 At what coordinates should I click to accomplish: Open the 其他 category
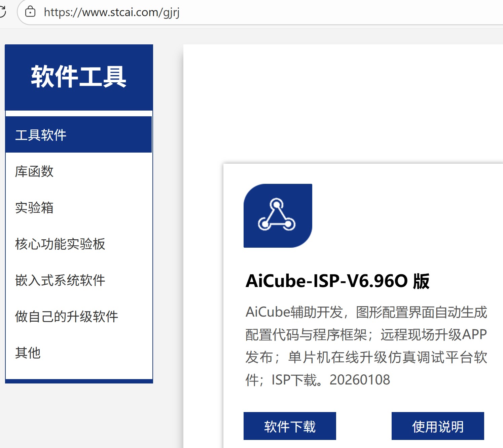click(x=28, y=353)
